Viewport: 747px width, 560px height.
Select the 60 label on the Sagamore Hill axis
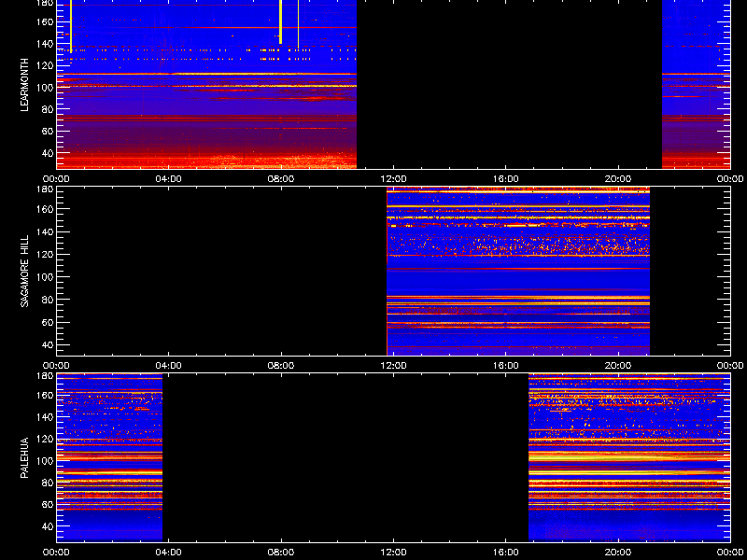pos(48,322)
